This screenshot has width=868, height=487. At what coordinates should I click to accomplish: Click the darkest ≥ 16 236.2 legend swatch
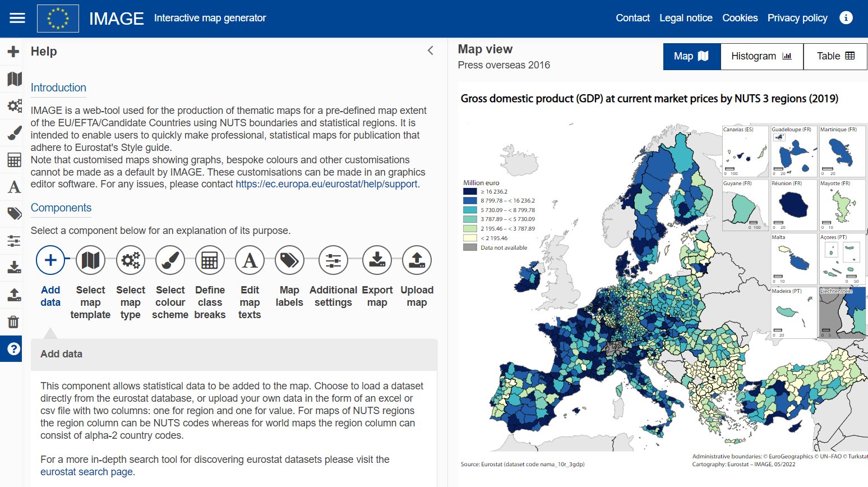[x=470, y=191]
